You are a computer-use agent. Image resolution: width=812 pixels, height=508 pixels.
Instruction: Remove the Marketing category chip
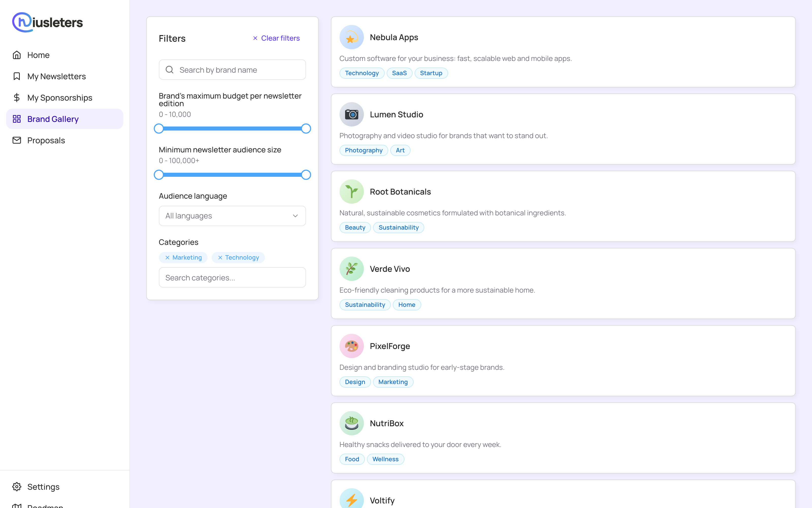tap(167, 257)
